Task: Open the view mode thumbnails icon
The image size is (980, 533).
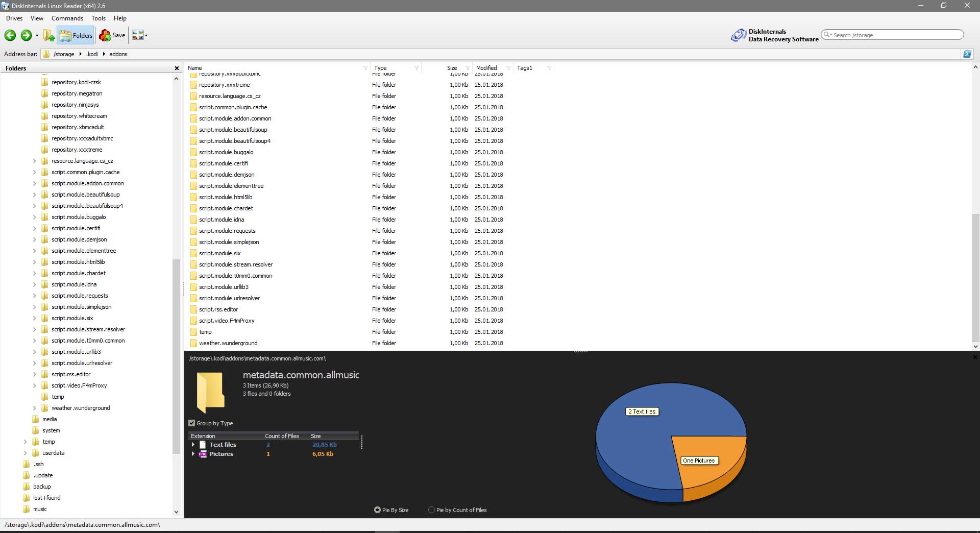Action: coord(137,35)
